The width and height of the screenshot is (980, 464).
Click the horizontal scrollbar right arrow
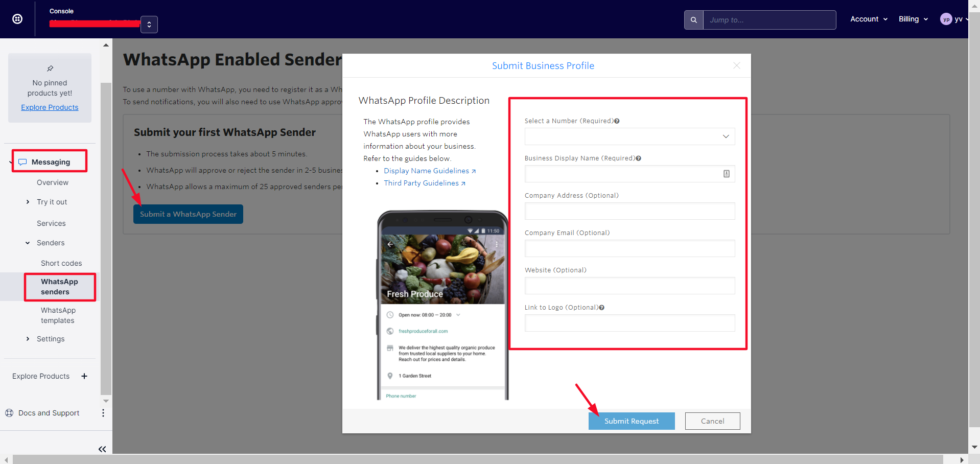pyautogui.click(x=962, y=460)
